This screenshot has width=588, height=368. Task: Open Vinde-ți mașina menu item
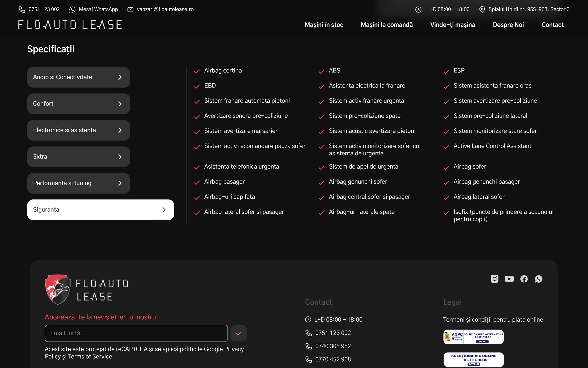point(453,25)
